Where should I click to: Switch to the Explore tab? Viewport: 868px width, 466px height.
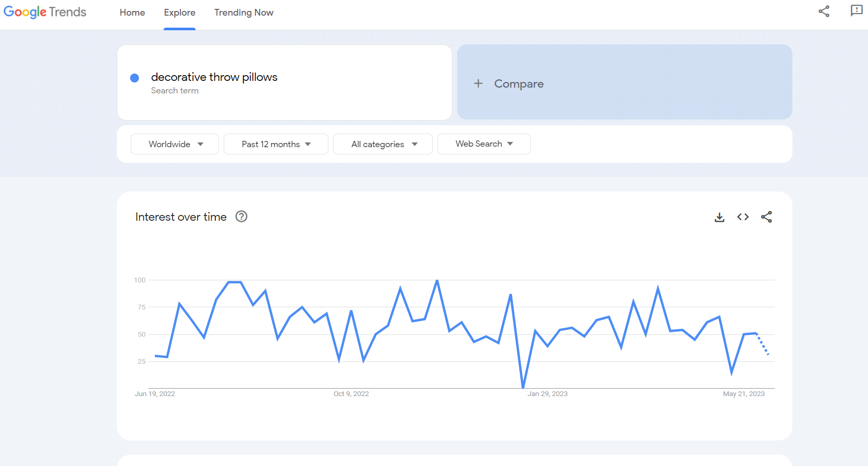[x=179, y=13]
